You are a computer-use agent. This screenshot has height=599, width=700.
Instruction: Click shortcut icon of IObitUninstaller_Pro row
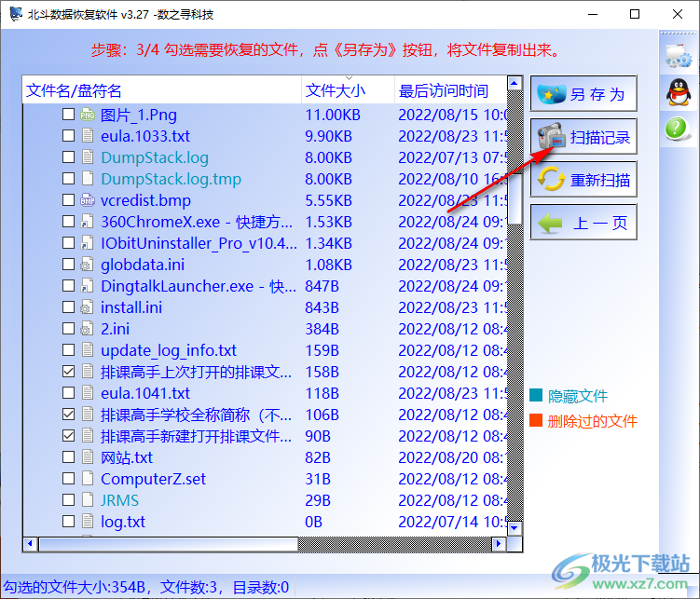coord(87,243)
